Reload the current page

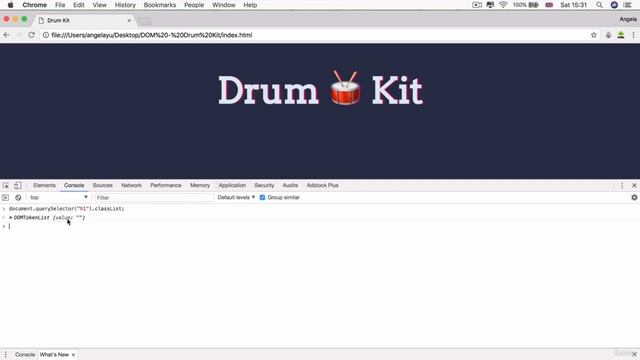(31, 35)
